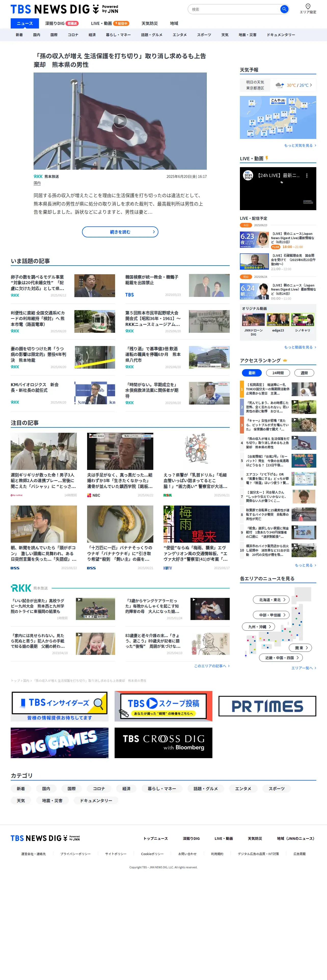Image resolution: width=327 pixels, height=980 pixels.
Task: Click the もっと天気を見る link
Action: coord(300,145)
